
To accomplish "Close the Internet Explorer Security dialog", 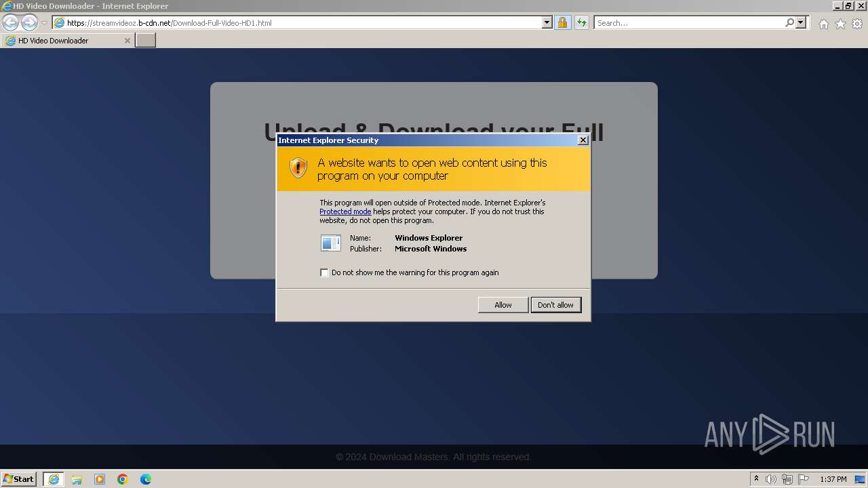I will point(583,140).
